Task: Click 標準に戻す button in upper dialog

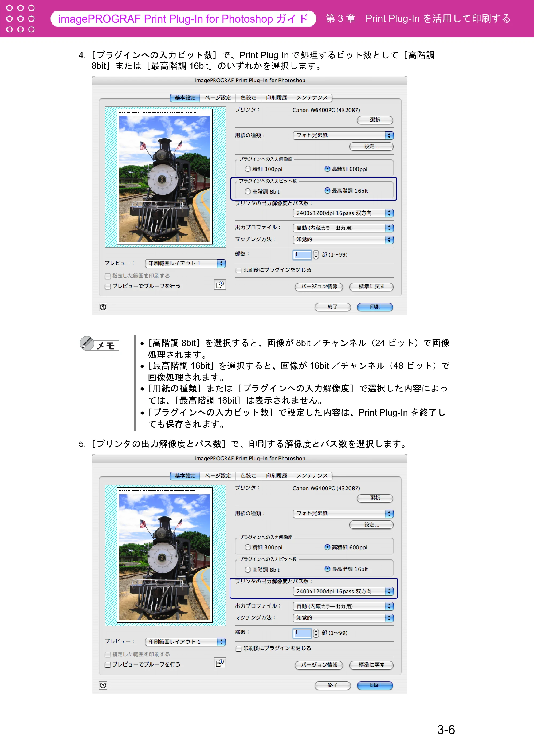Action: [x=371, y=287]
